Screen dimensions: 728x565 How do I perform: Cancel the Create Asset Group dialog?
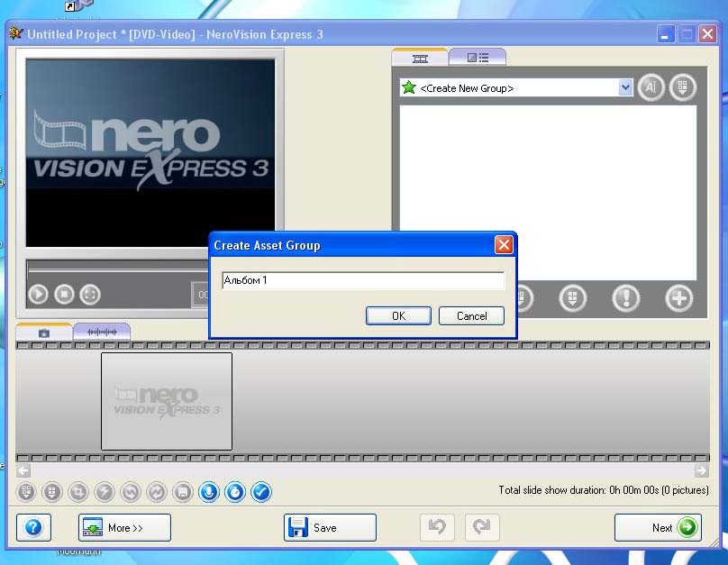pos(471,315)
